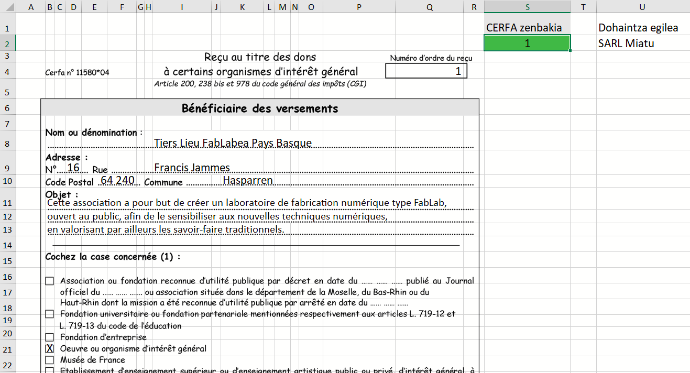This screenshot has height=373, width=690.
Task: Select column S header
Action: (527, 7)
